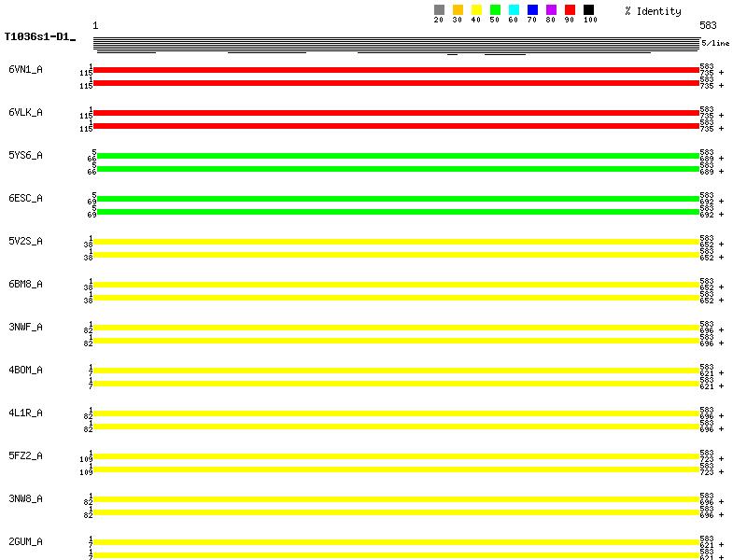Viewport: 747px width, 560px height.
Task: Click the 4BOM_A hit label
Action: tap(25, 371)
